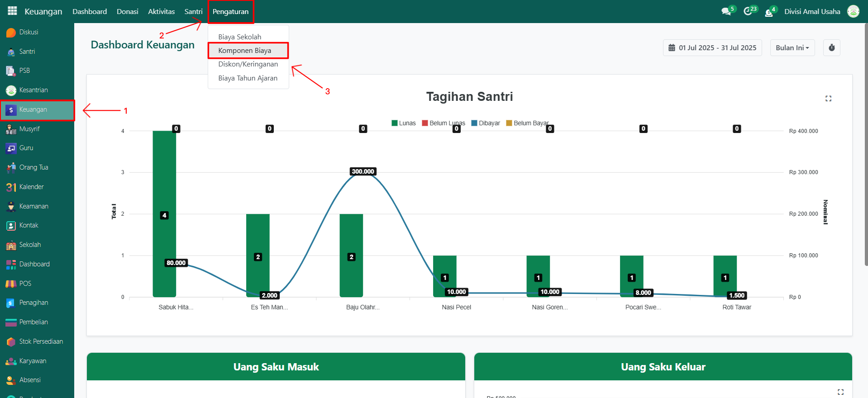This screenshot has width=868, height=398.
Task: Click the stopwatch icon button
Action: coord(831,47)
